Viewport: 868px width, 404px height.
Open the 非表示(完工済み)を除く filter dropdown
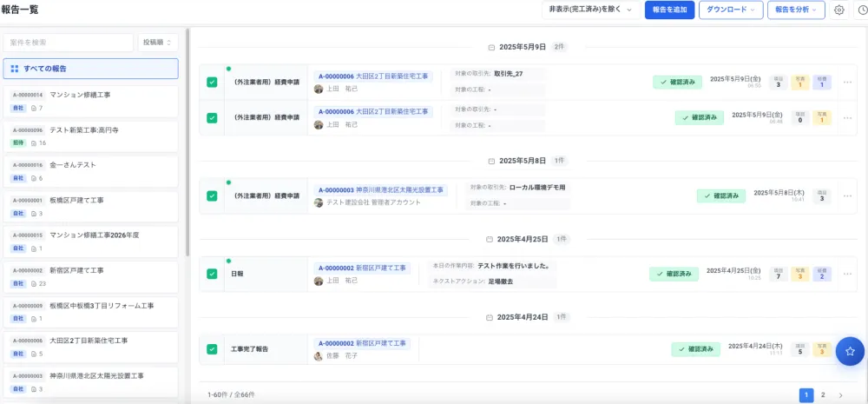(x=590, y=10)
